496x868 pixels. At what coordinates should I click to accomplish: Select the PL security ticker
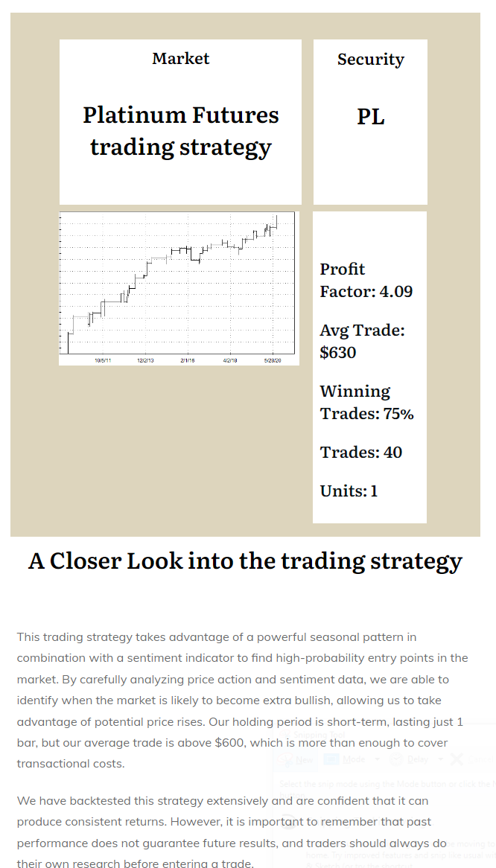370,117
